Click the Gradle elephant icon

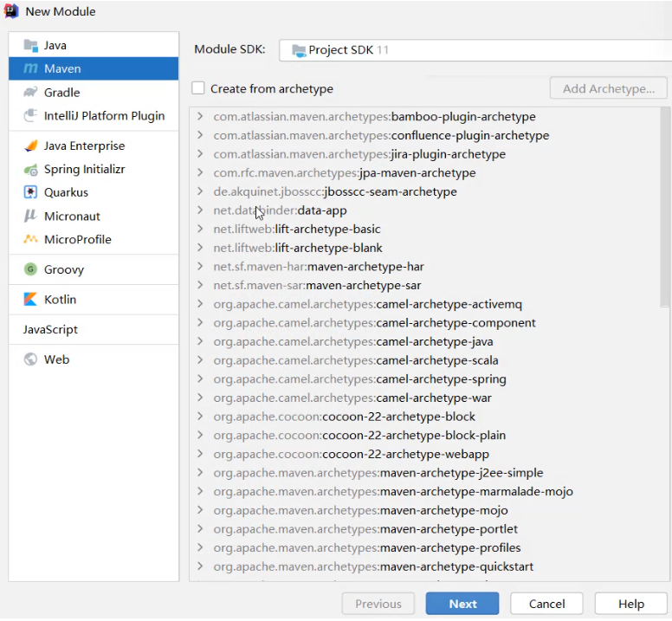point(31,93)
